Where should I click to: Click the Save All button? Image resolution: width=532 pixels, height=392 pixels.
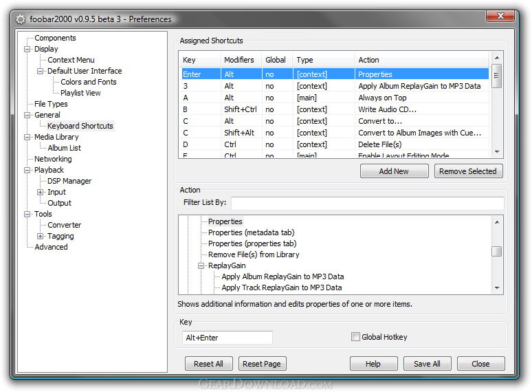[427, 364]
